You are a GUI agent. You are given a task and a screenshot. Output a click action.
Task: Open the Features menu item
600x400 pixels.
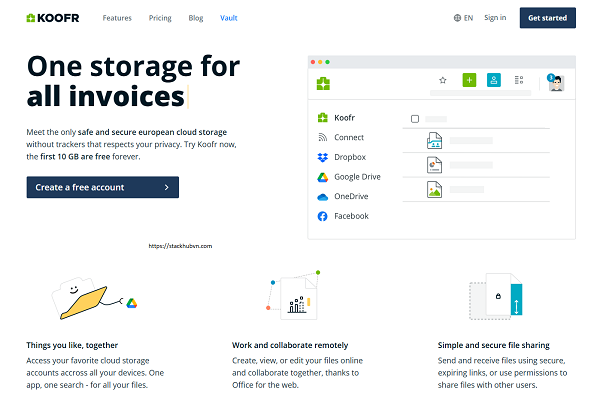tap(117, 18)
